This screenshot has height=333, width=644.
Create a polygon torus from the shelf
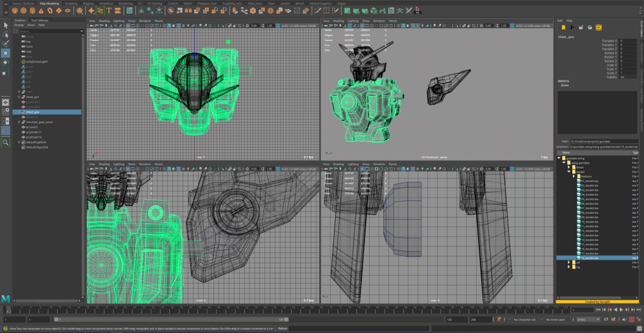point(50,10)
